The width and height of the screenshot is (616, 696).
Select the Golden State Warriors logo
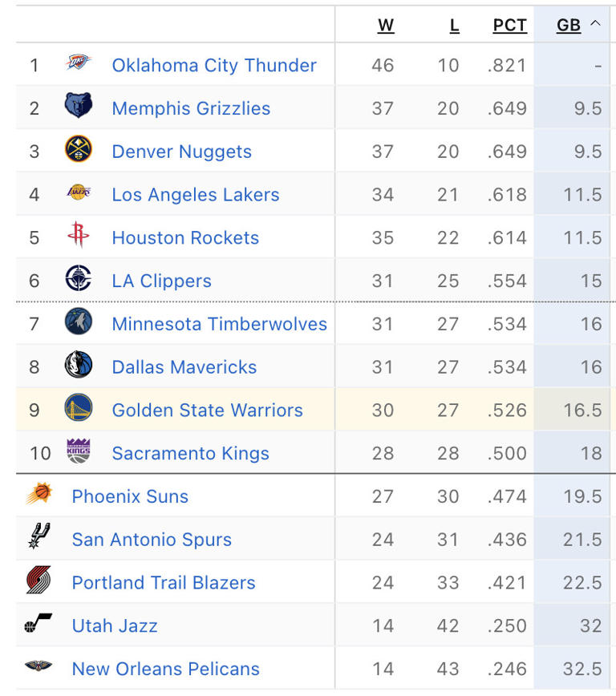[79, 410]
